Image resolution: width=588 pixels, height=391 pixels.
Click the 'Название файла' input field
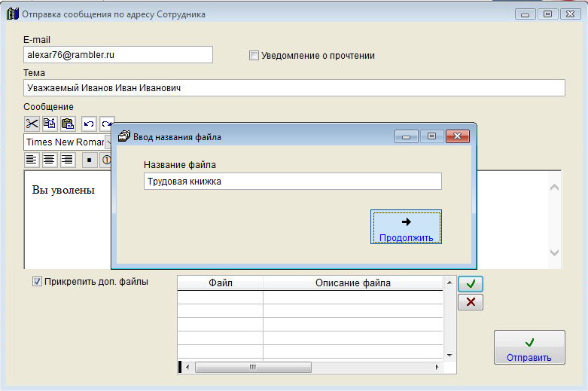pos(293,182)
